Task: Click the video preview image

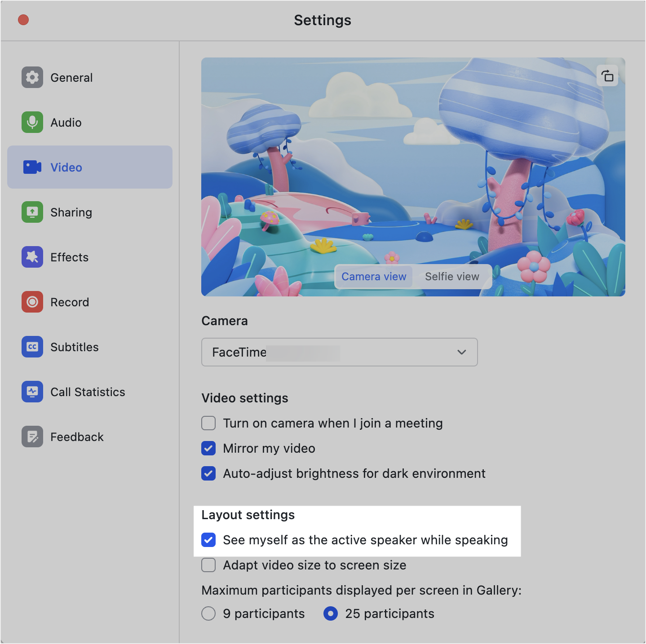Action: pyautogui.click(x=413, y=177)
